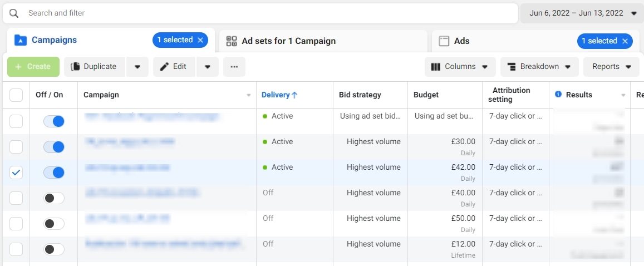Sort by the Delivery column arrow
The height and width of the screenshot is (266, 644).
point(294,95)
